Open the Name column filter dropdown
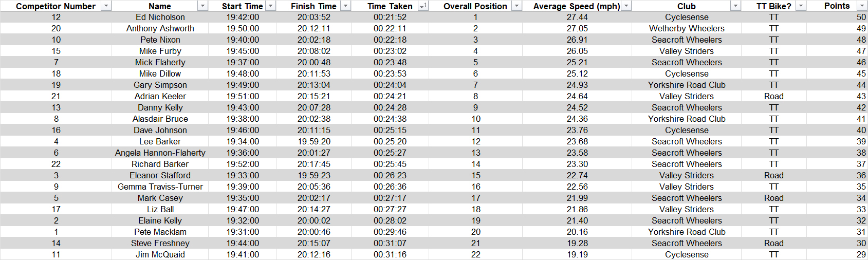This screenshot has width=868, height=260. point(203,6)
